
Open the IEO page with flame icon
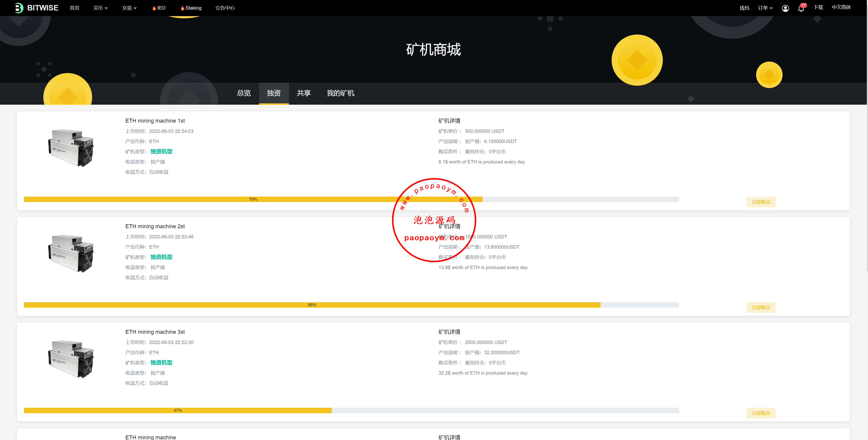pyautogui.click(x=159, y=8)
